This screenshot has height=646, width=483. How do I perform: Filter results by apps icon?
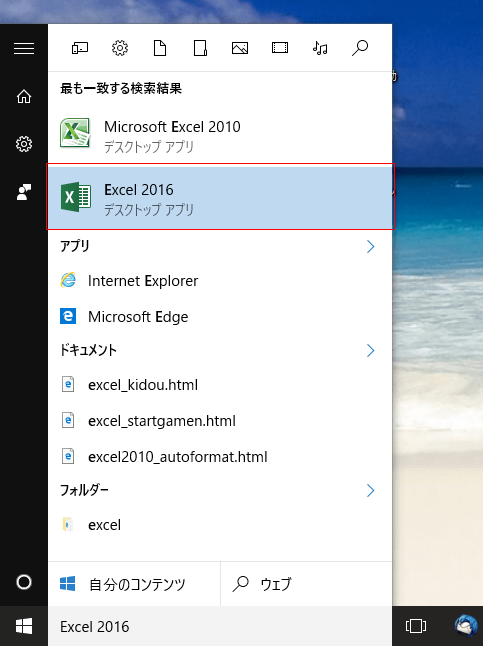coord(80,48)
